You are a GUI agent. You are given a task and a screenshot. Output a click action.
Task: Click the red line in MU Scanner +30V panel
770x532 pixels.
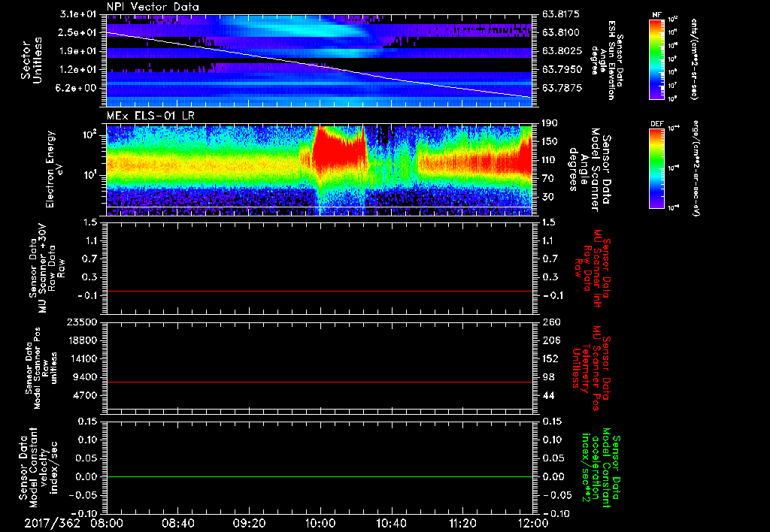[319, 291]
